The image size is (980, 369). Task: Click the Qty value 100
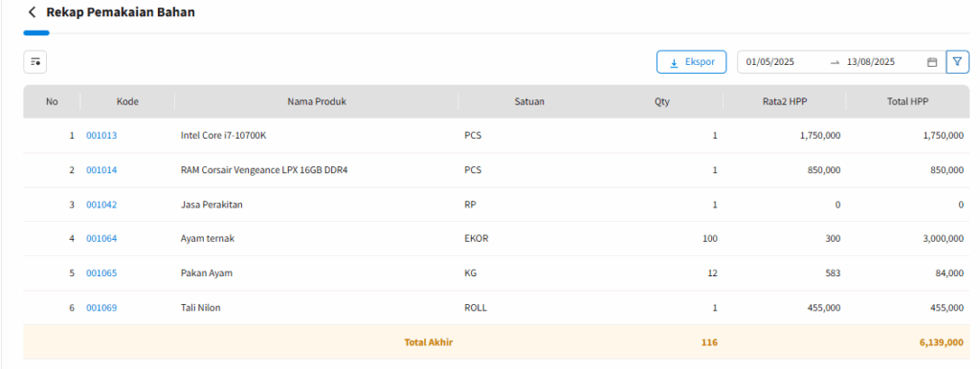(x=710, y=238)
